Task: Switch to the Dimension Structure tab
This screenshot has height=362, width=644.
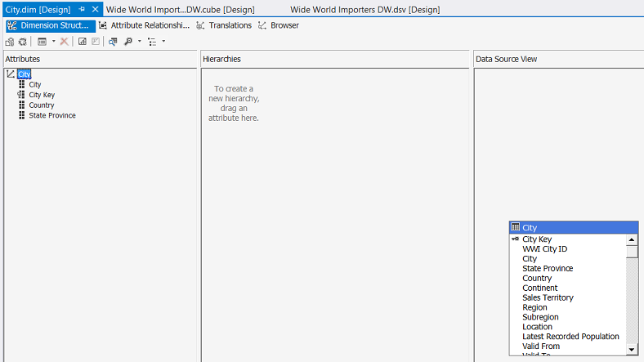Action: click(51, 25)
